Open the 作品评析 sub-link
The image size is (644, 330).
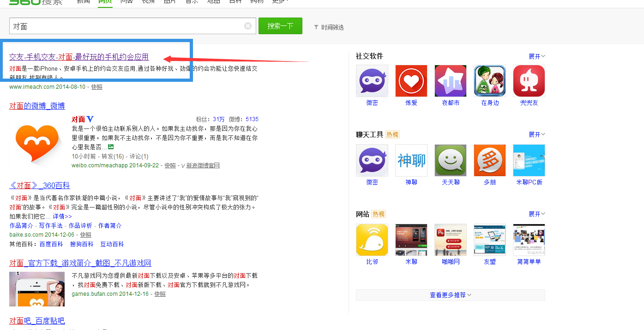(x=80, y=226)
